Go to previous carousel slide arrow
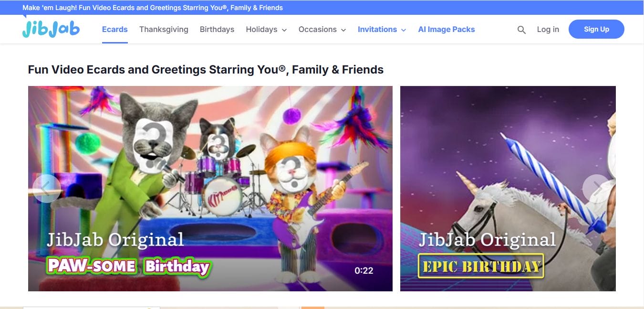Image resolution: width=644 pixels, height=309 pixels. tap(46, 189)
